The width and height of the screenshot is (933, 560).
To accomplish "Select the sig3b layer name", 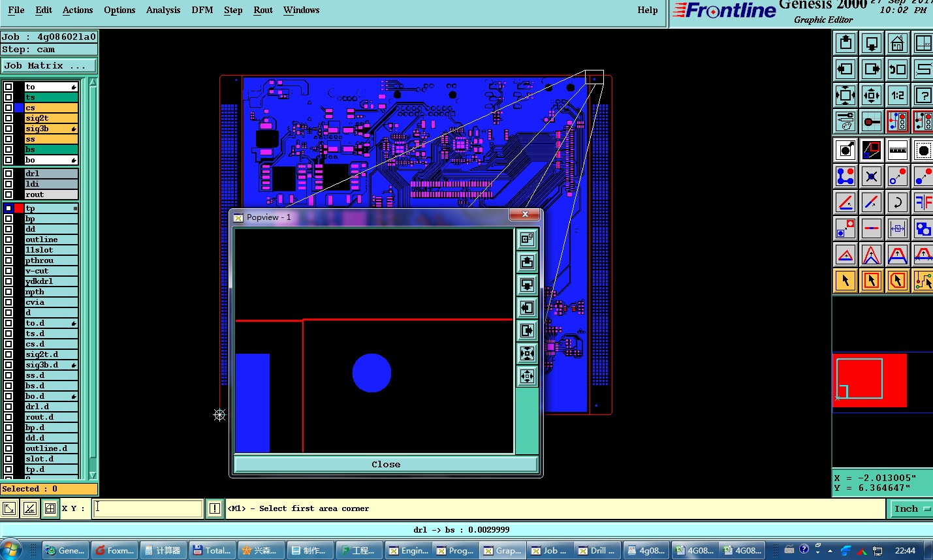I will pos(51,129).
